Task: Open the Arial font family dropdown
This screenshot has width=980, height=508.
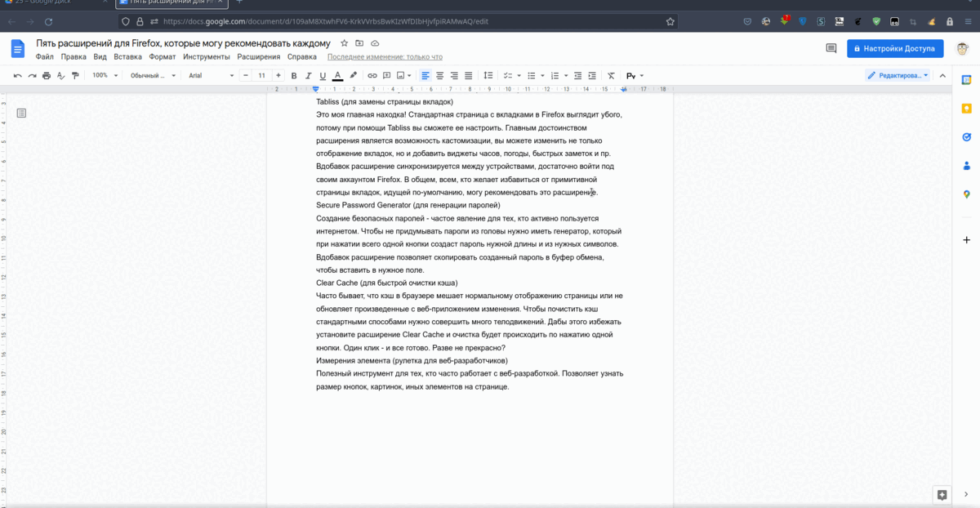Action: [211, 75]
